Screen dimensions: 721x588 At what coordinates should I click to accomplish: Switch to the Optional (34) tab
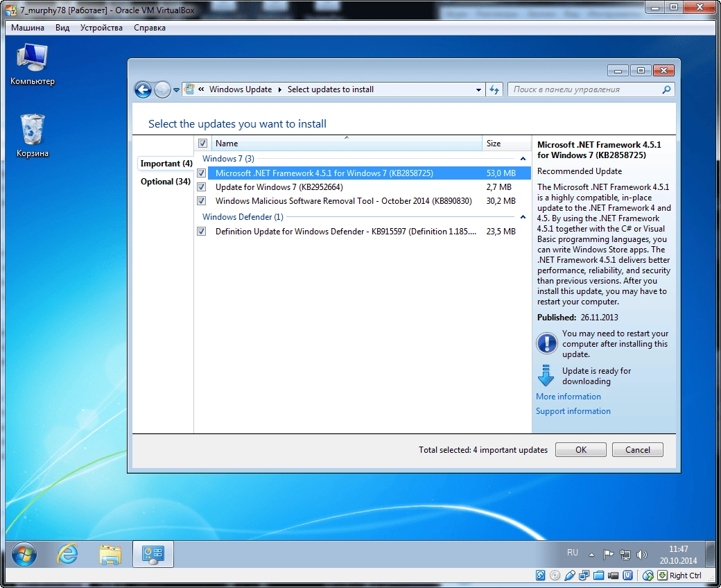coord(166,182)
